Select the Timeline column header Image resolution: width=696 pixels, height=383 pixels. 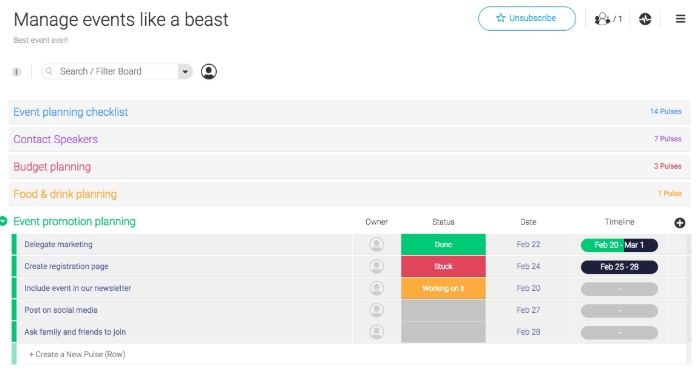619,222
